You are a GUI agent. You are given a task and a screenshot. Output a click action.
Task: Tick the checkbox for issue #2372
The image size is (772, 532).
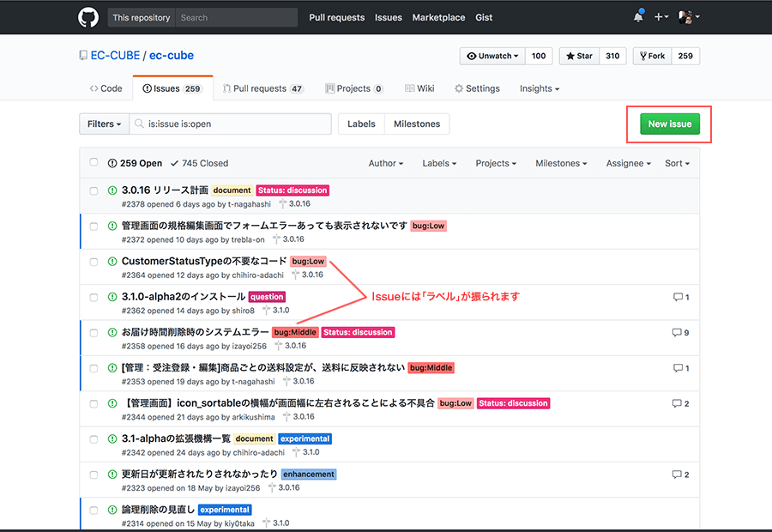pos(93,226)
